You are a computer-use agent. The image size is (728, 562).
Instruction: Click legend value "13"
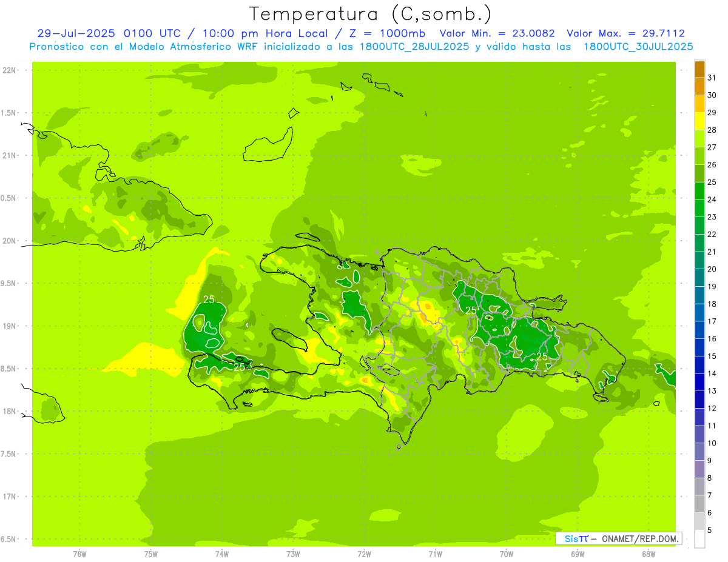(712, 391)
